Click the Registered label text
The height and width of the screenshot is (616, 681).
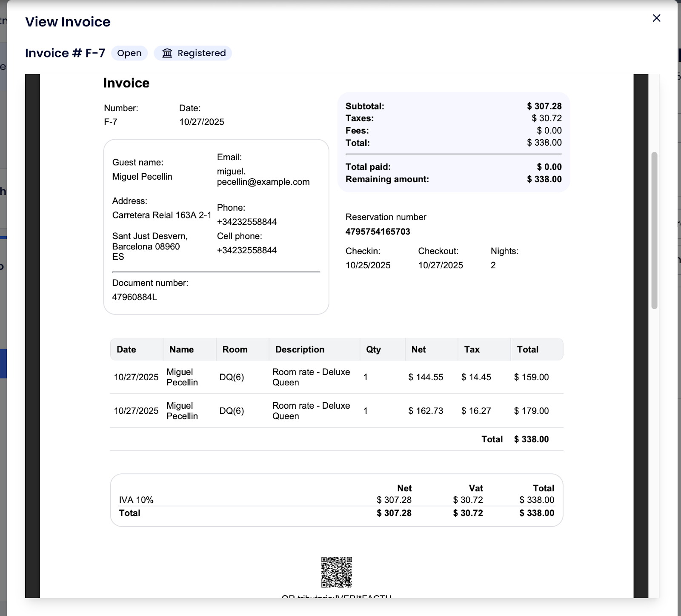point(201,53)
